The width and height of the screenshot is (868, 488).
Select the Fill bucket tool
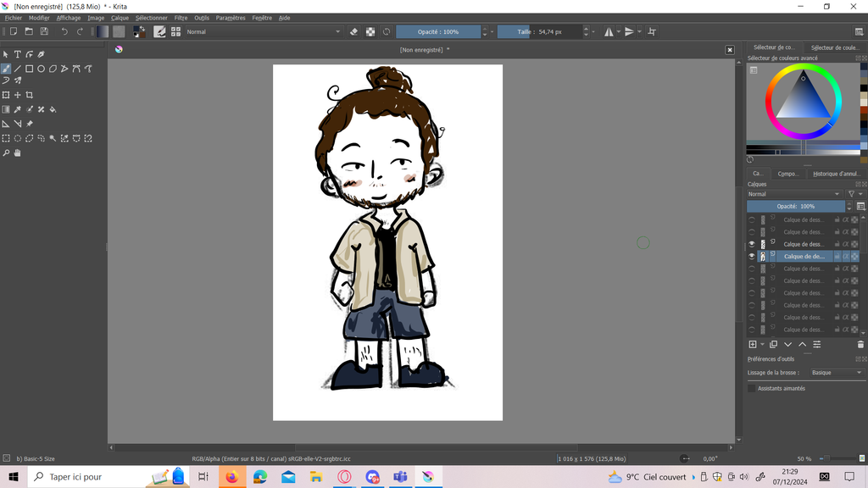(53, 109)
